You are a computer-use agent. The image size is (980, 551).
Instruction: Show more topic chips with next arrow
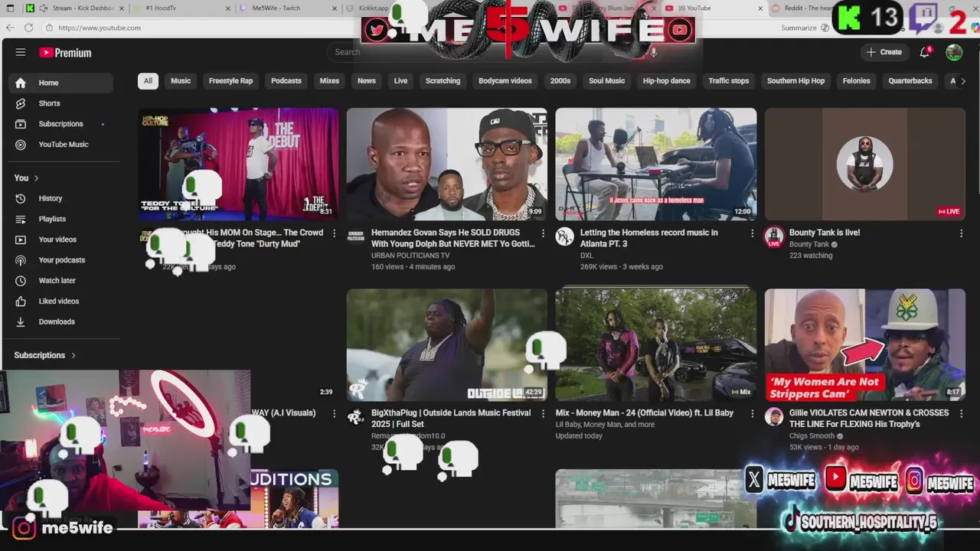click(x=962, y=81)
